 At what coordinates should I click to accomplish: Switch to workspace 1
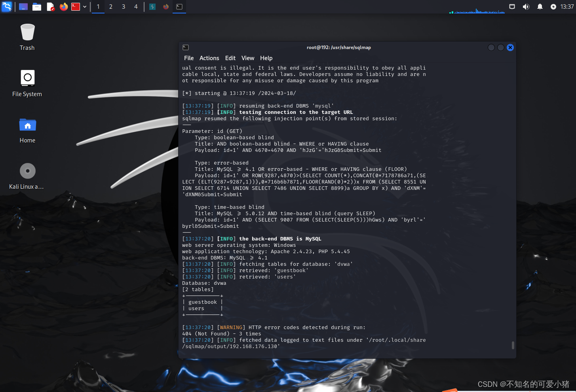[x=98, y=7]
